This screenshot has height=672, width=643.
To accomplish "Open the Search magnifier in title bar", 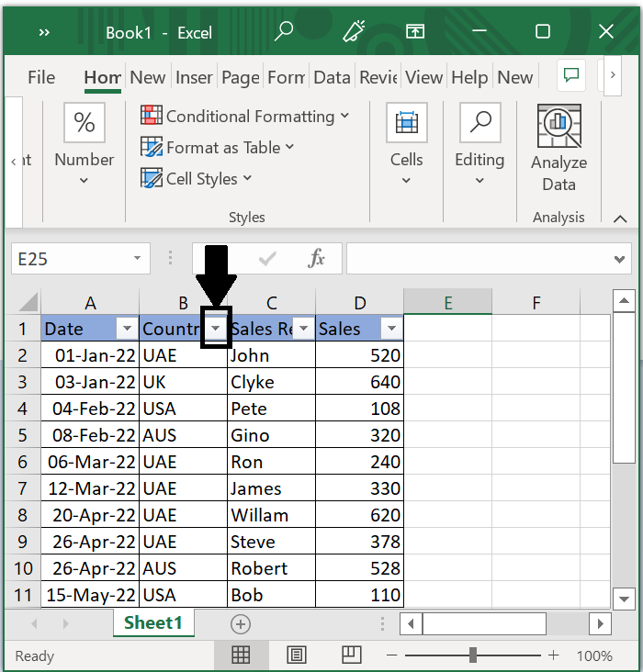I will 284,31.
